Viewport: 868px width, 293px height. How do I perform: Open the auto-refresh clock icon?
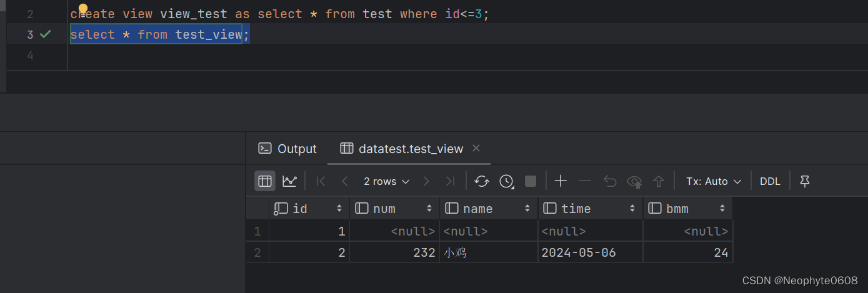click(x=506, y=181)
